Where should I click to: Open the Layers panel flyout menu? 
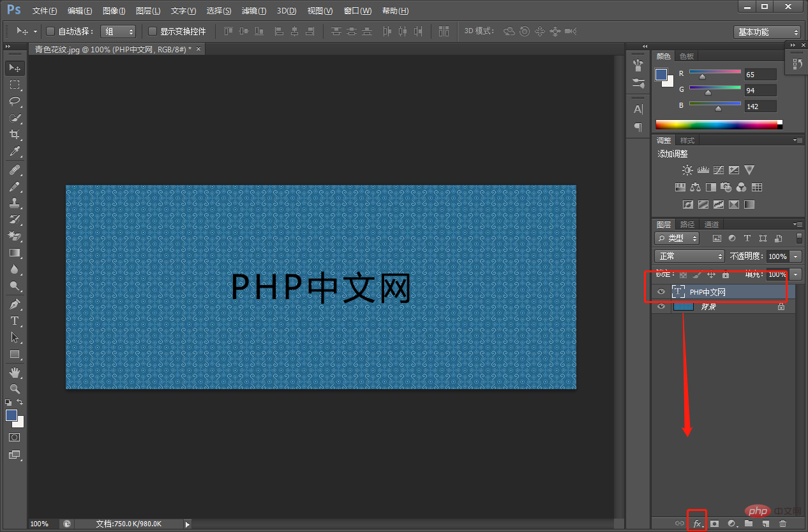798,225
